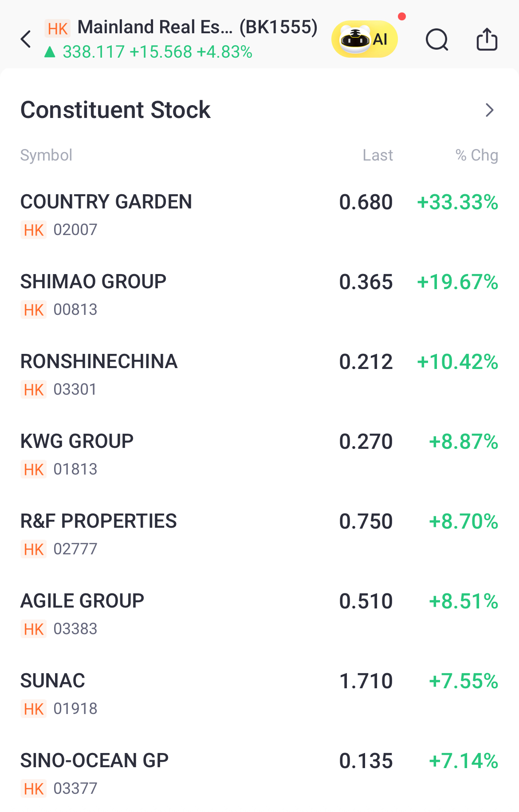Open COUNTRY GARDEN stock row
Screen dimensions: 519x812
point(259,216)
